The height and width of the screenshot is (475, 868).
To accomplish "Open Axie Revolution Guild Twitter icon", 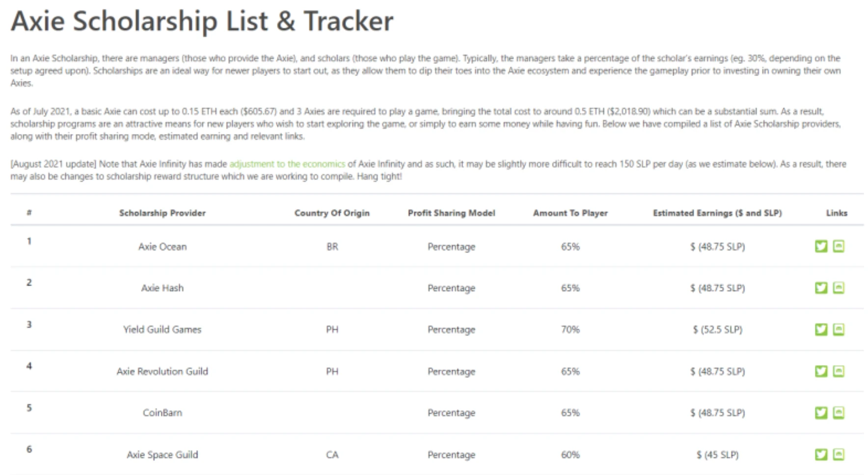I will coord(821,371).
